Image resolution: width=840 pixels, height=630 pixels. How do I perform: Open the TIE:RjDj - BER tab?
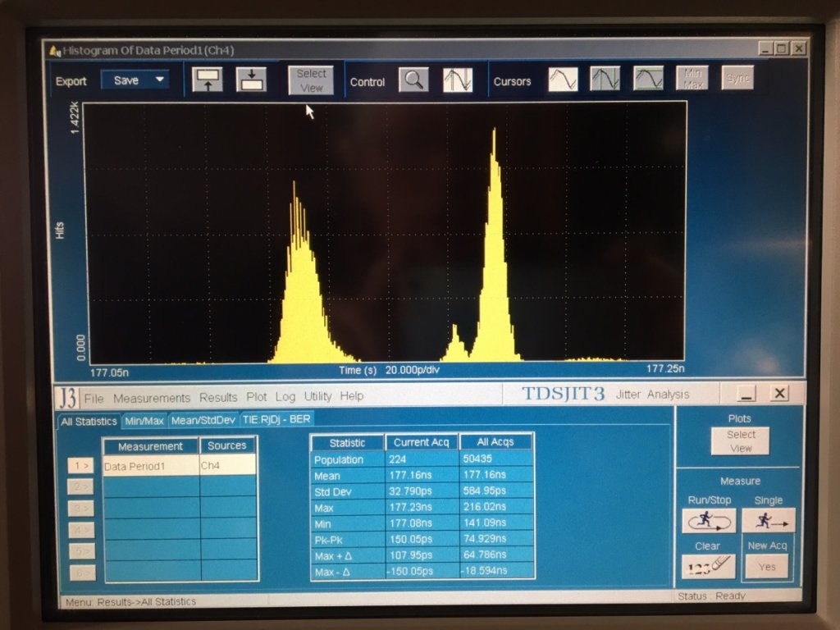pos(276,420)
